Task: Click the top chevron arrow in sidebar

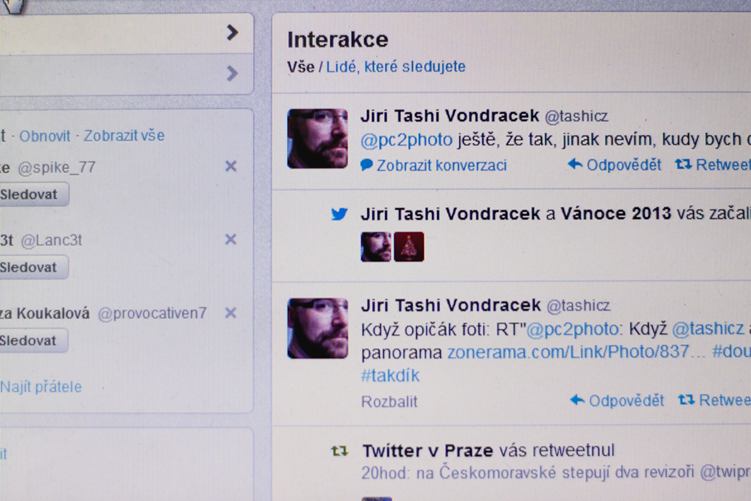Action: [232, 33]
